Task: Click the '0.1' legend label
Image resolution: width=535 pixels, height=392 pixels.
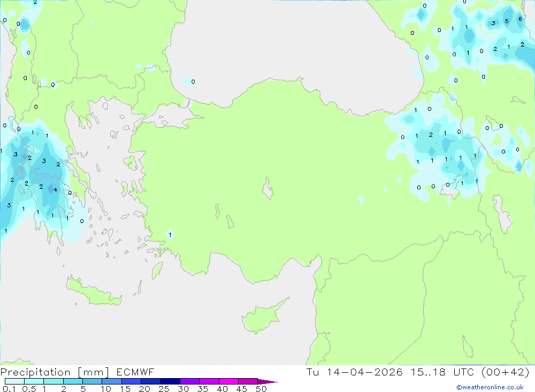Action: [x=9, y=389]
